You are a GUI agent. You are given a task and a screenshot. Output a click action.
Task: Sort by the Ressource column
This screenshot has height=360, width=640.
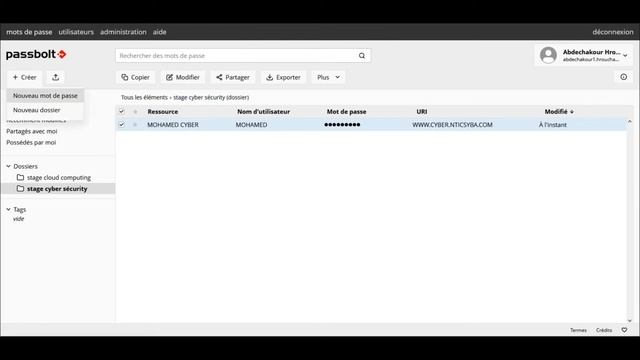pos(163,111)
